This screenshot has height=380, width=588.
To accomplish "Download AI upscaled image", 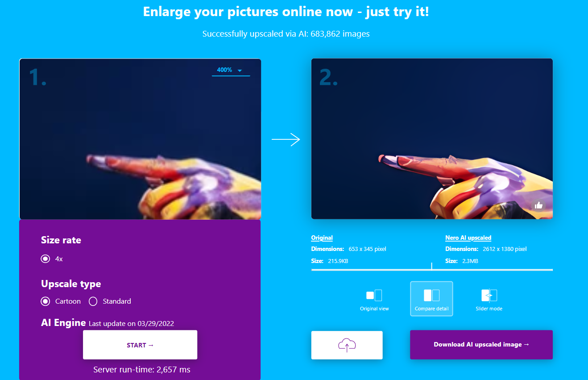I will (481, 344).
